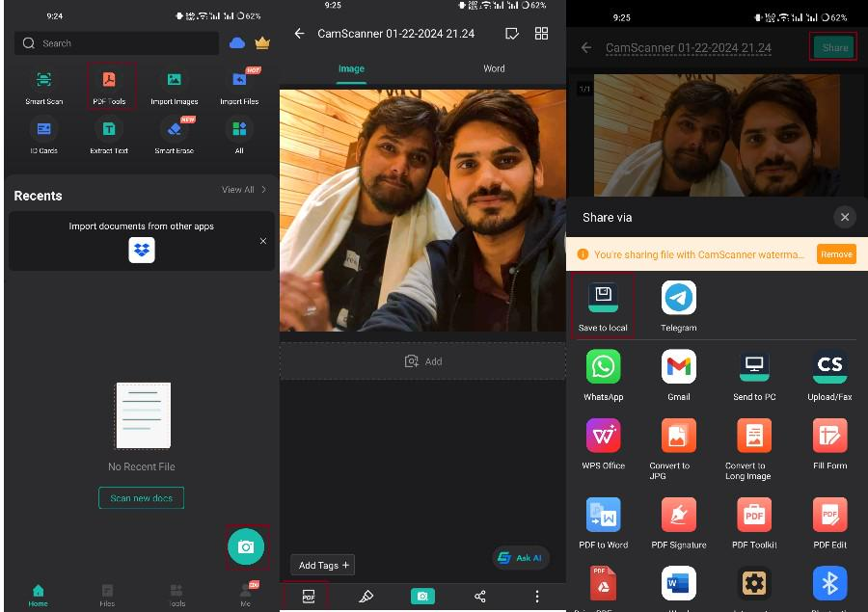
Task: Open the scanned selfie photo page
Action: [422, 210]
